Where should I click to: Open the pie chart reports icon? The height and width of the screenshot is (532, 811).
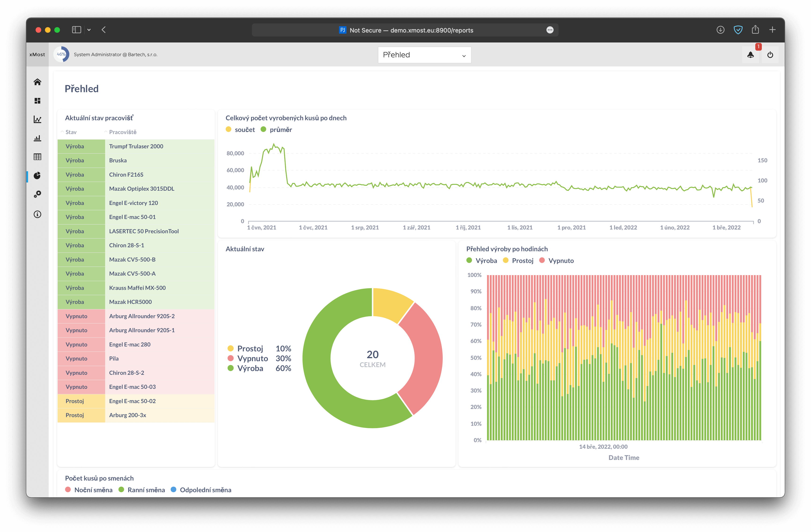(x=37, y=175)
